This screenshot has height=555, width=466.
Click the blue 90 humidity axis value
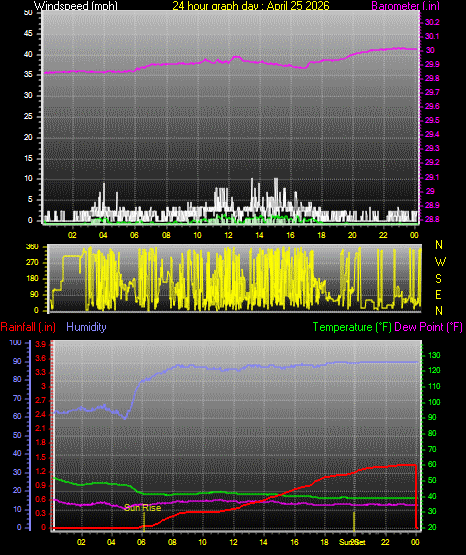pos(17,361)
